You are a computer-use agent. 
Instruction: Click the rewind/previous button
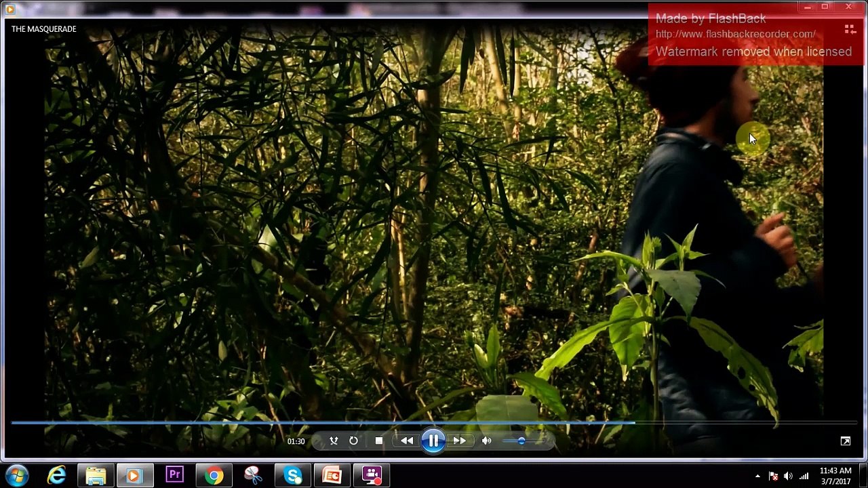pos(407,441)
